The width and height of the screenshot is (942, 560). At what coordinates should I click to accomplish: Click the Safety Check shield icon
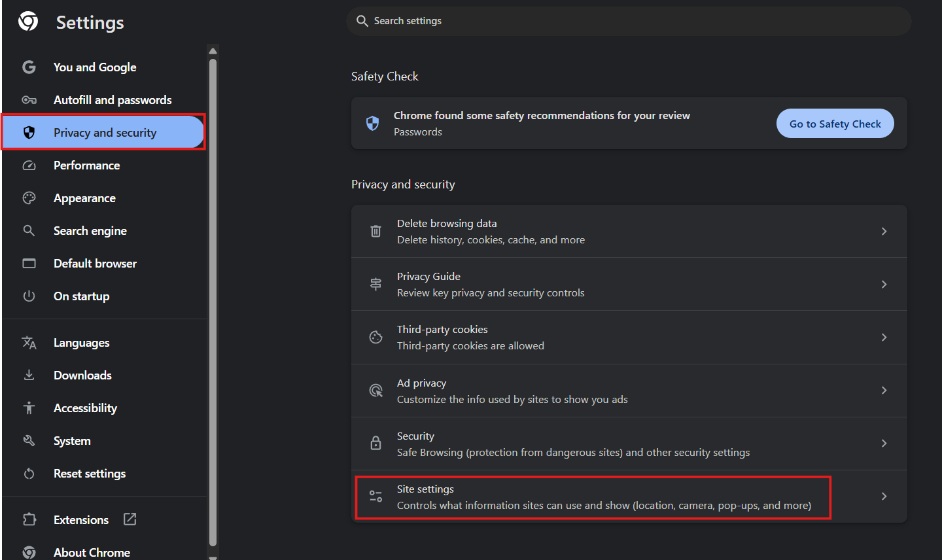(372, 123)
